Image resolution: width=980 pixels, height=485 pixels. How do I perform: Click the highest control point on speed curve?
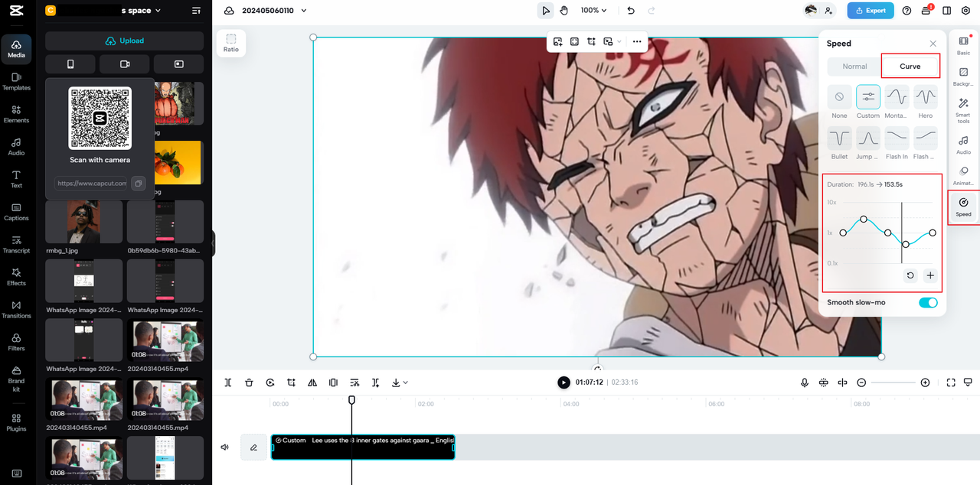pos(864,219)
